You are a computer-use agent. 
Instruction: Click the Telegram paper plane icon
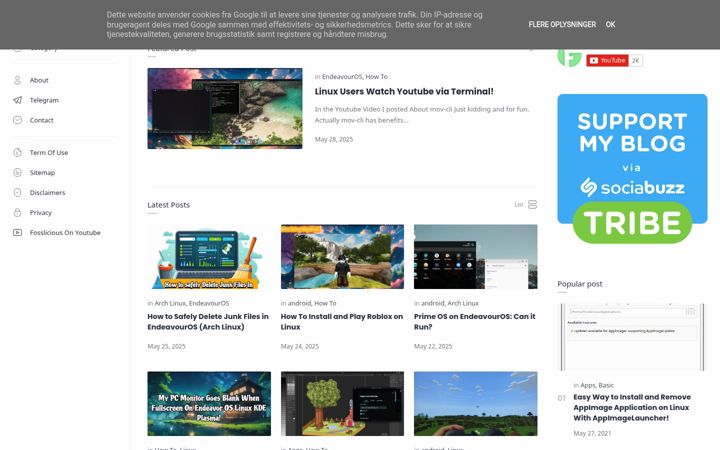[17, 100]
